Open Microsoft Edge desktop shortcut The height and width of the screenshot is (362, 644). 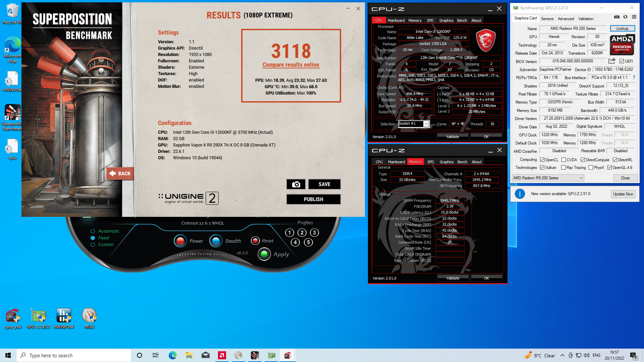click(12, 50)
